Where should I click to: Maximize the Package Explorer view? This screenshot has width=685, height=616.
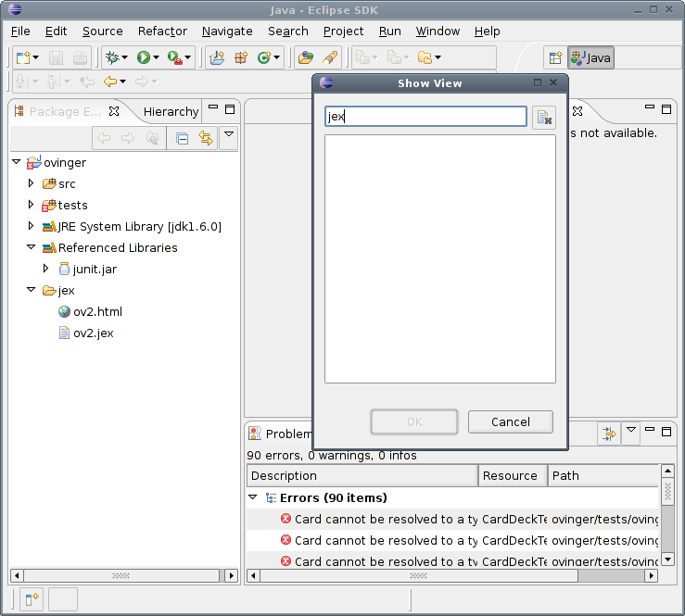[x=230, y=109]
